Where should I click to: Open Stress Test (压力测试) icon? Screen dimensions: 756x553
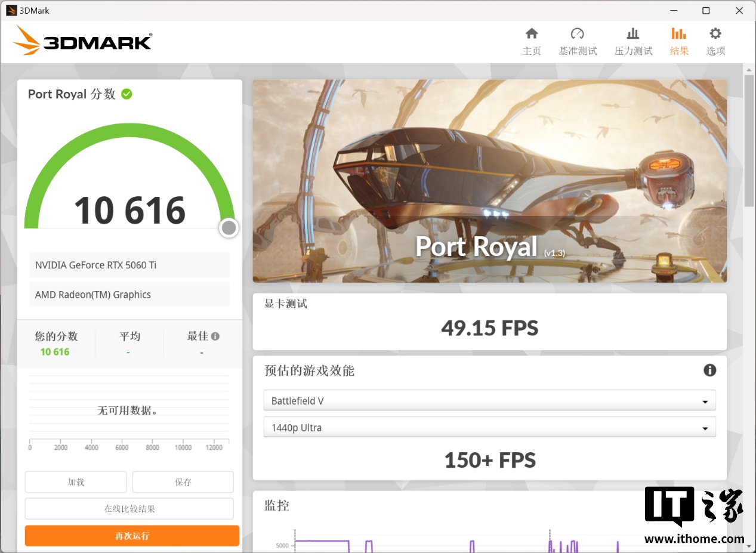633,34
